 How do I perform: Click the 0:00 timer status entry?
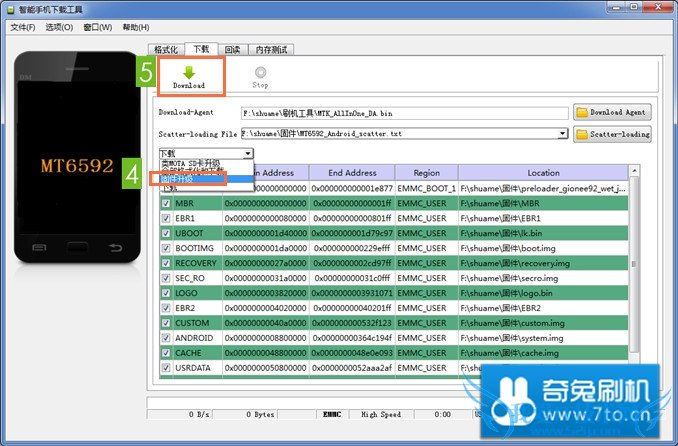click(x=442, y=414)
